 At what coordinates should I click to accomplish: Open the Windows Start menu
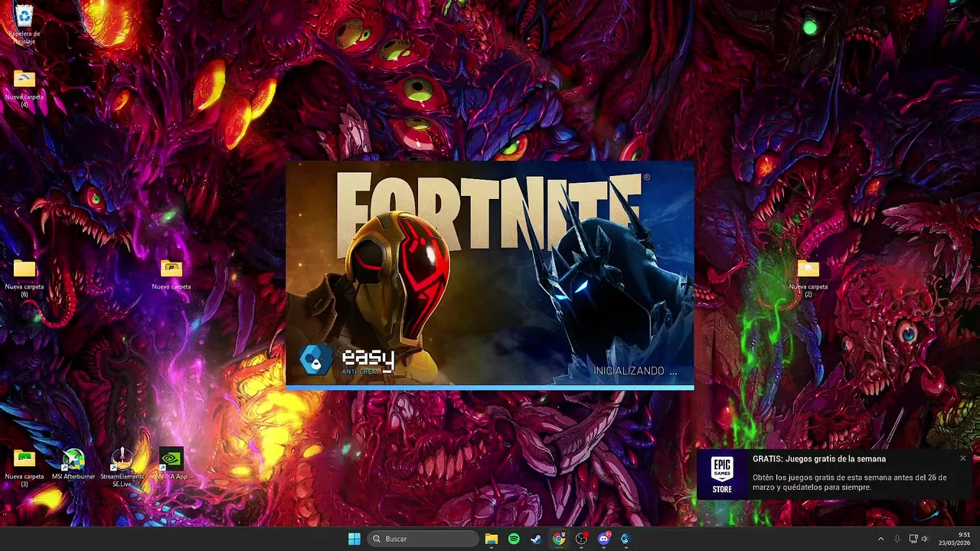point(354,539)
